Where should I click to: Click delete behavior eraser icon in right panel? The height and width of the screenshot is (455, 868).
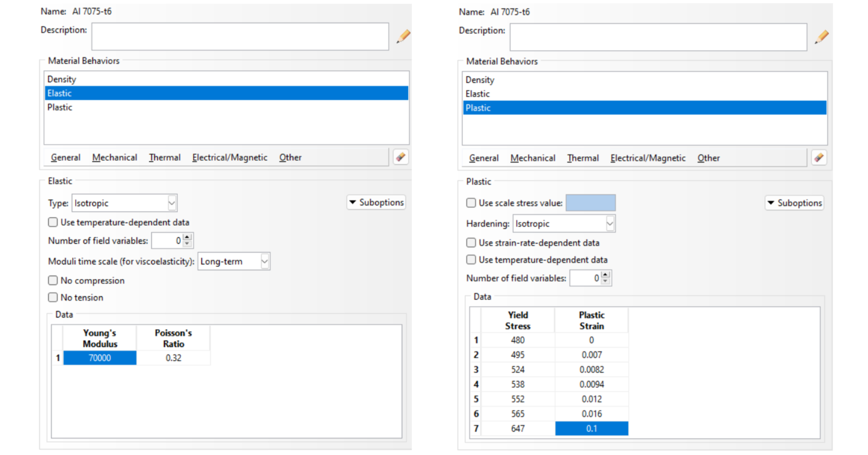point(819,158)
